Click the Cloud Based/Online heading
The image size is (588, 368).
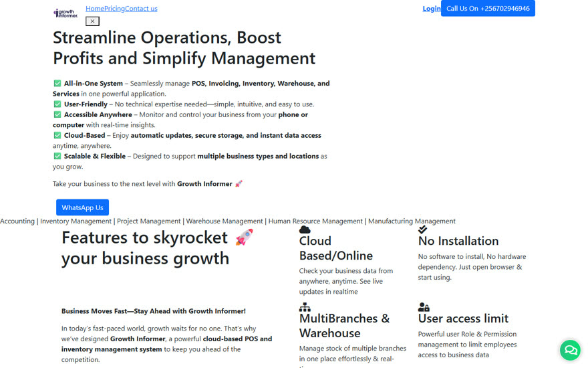(335, 248)
